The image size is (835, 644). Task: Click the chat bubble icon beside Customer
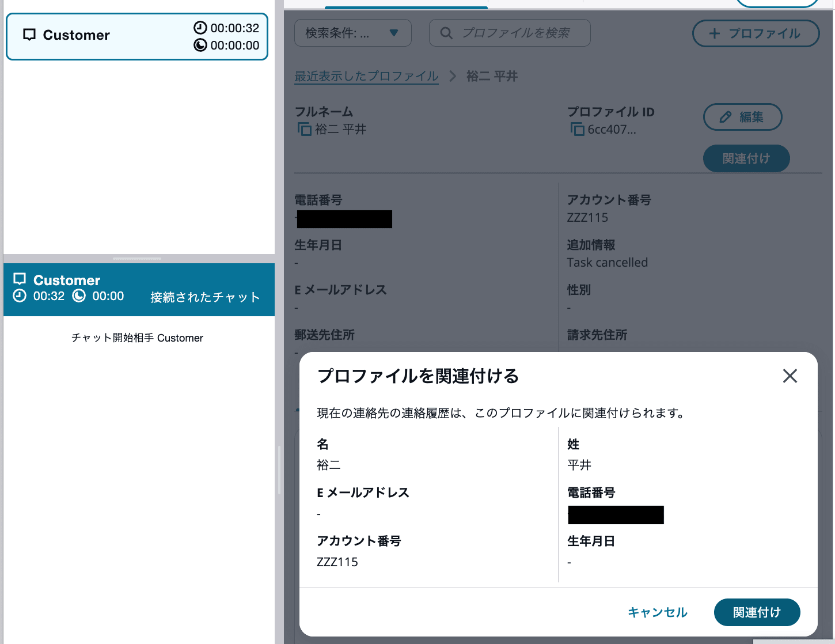28,35
